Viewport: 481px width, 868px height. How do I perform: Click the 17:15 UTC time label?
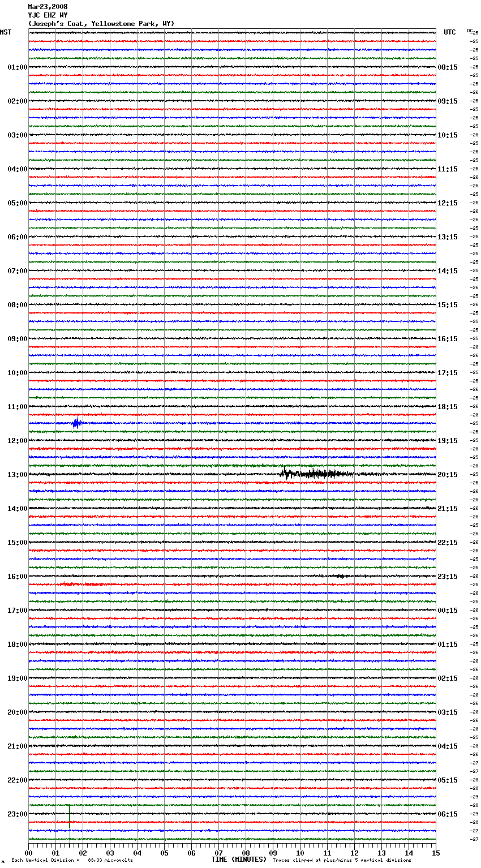[448, 373]
